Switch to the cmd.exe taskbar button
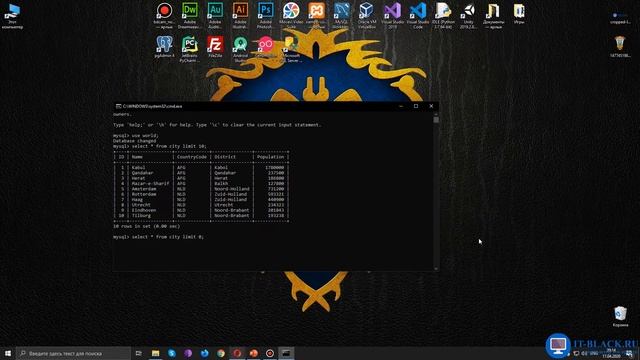 [x=286, y=353]
